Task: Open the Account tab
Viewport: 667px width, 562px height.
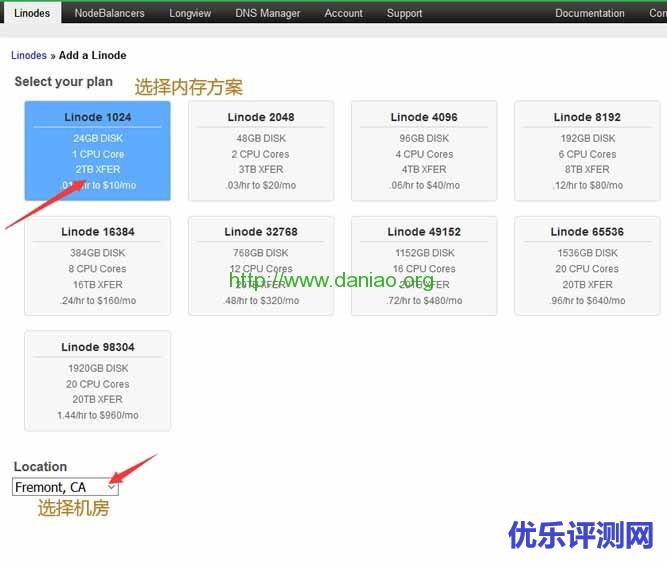Action: (343, 13)
